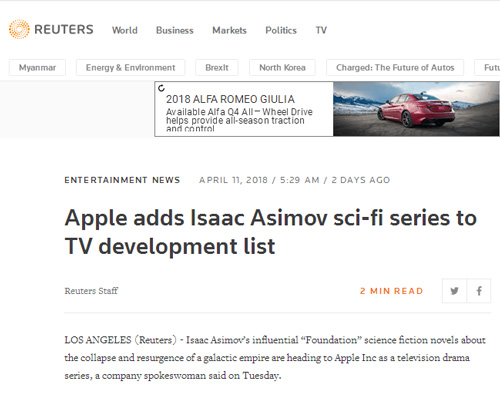Click the Entertainment News category link
500x393 pixels.
(x=122, y=180)
